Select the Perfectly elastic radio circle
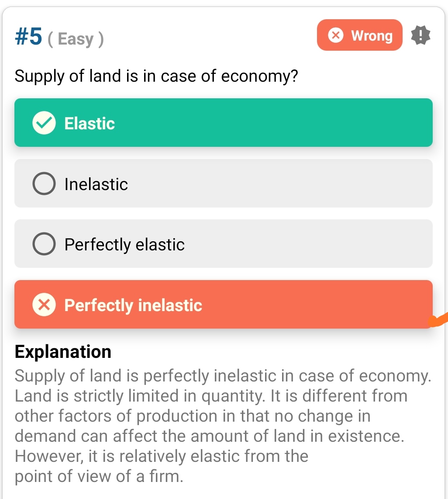The image size is (448, 499). [44, 244]
